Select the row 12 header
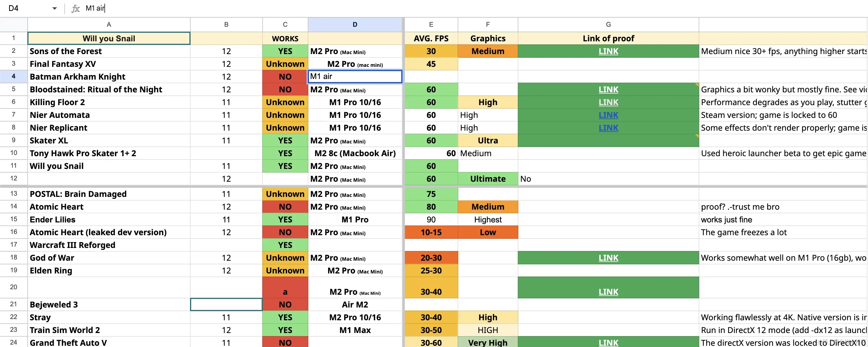 pos(13,178)
